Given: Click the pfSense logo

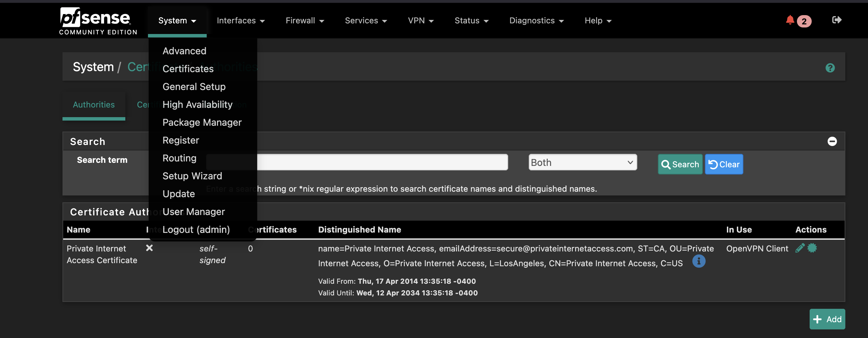Looking at the screenshot, I should (x=98, y=21).
